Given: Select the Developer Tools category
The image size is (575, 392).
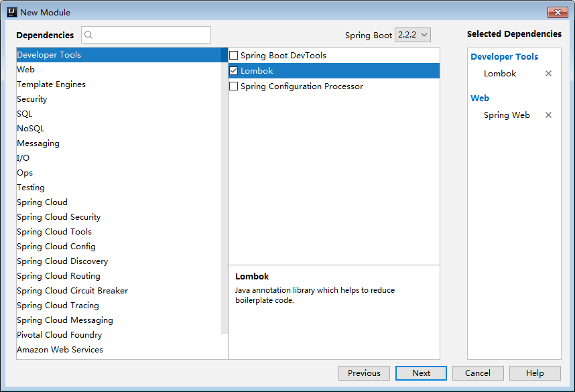Looking at the screenshot, I should [x=119, y=55].
